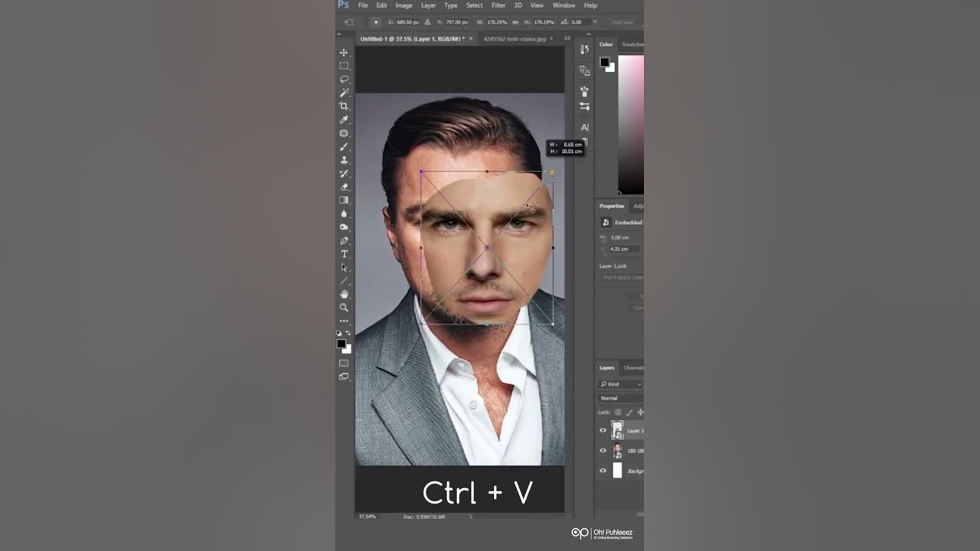This screenshot has width=980, height=551.
Task: Open the Select menu
Action: [475, 5]
